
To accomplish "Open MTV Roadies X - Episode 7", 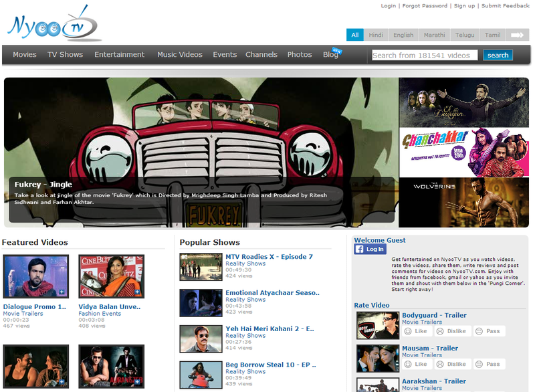I will pyautogui.click(x=269, y=257).
